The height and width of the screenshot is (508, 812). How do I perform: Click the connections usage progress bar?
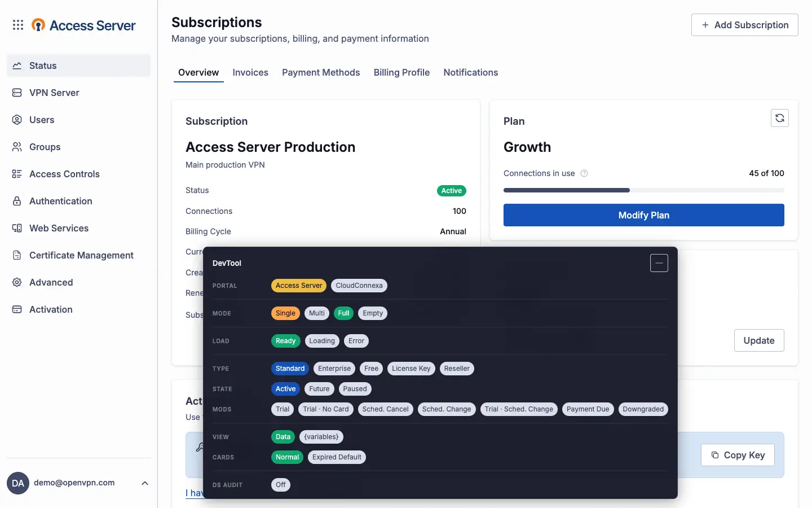644,190
